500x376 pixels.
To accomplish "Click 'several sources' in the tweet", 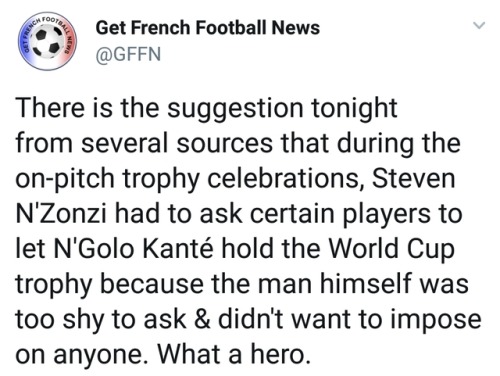I will tap(177, 144).
